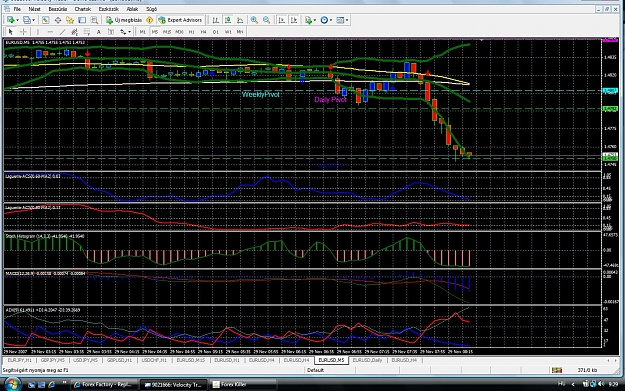Screen dimensions: 625x391
Task: Click the Default profile status text
Action: pyautogui.click(x=315, y=370)
